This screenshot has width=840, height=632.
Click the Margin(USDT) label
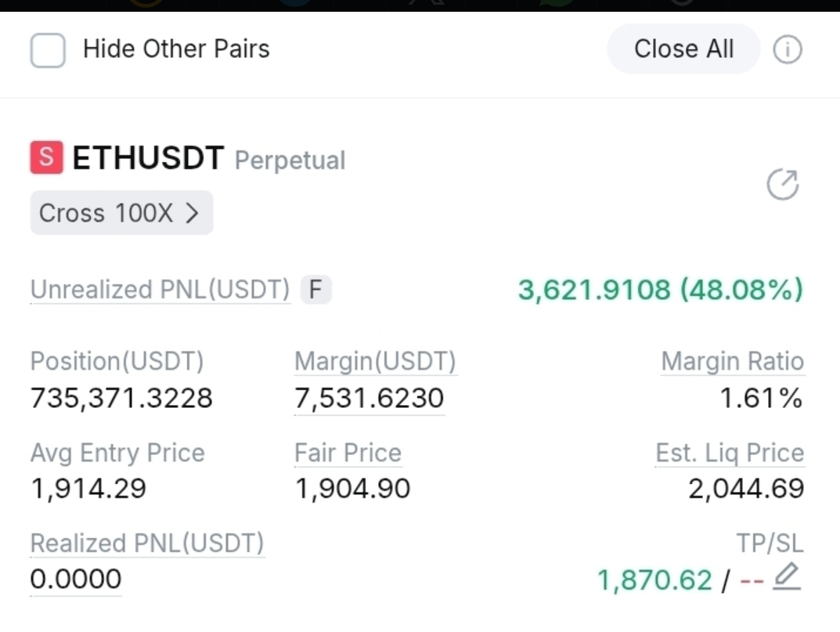[x=375, y=361]
